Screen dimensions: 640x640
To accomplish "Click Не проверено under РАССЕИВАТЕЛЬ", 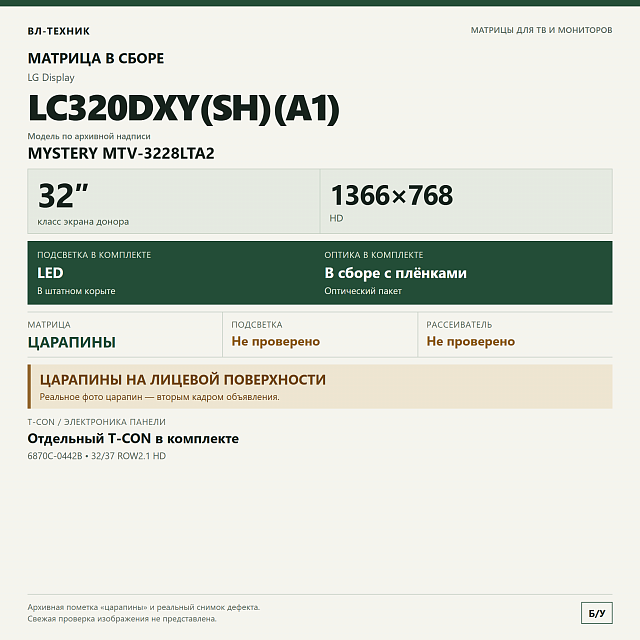I will click(471, 342).
